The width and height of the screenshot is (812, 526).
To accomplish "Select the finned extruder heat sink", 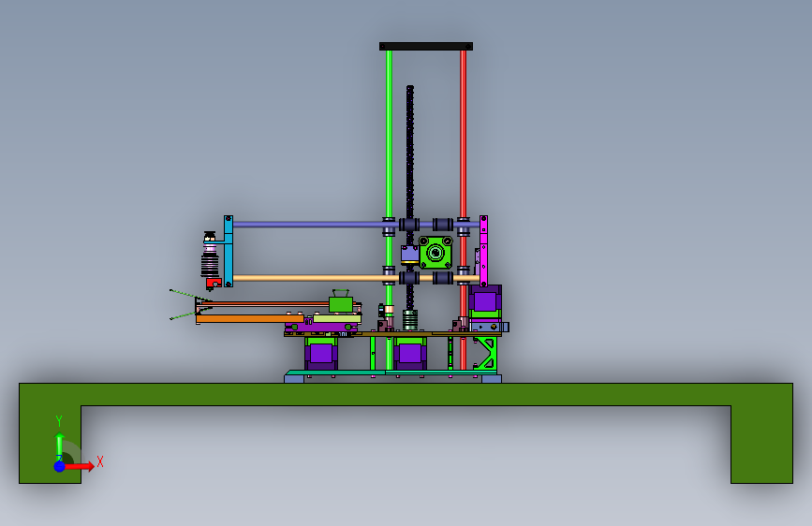I will pyautogui.click(x=210, y=263).
